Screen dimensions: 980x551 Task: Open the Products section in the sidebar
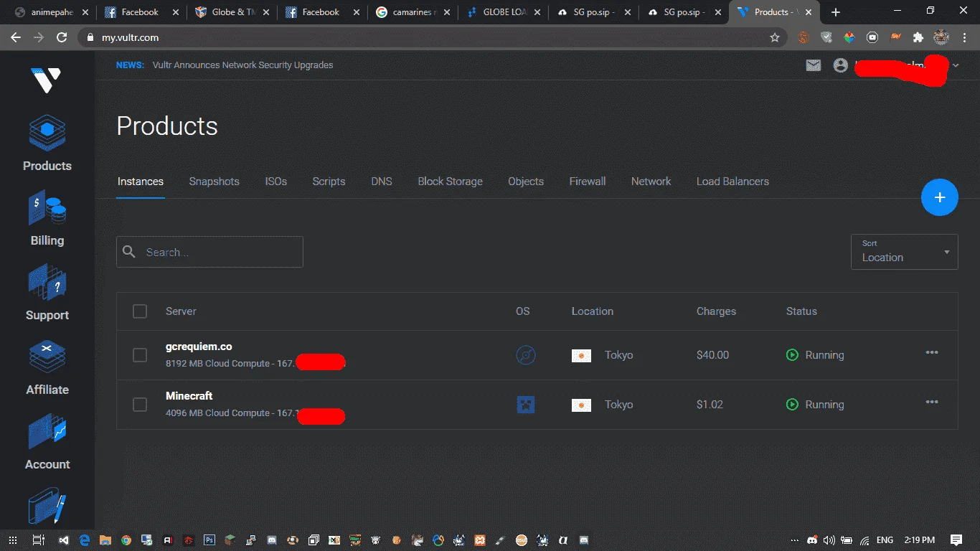pyautogui.click(x=47, y=143)
